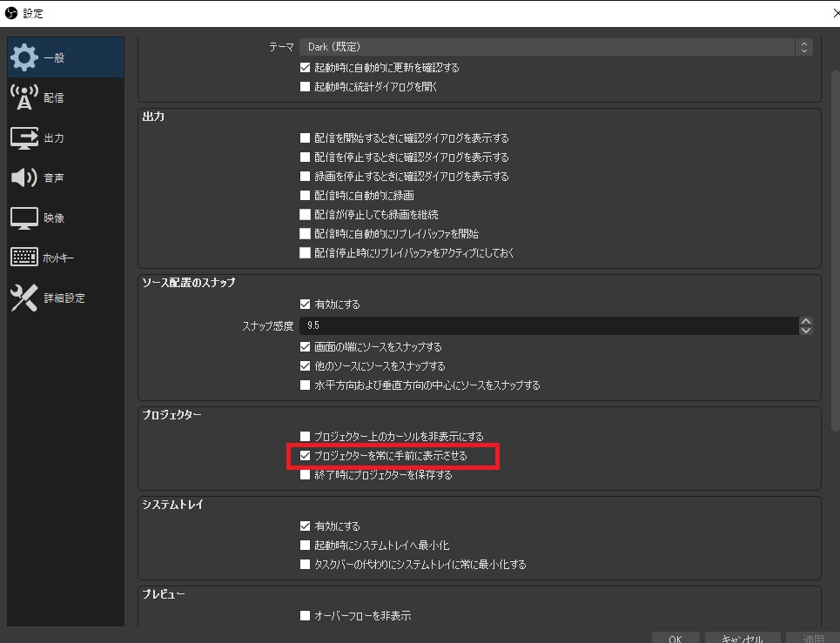Click the スナップ感度 value field
This screenshot has width=840, height=643.
point(548,325)
